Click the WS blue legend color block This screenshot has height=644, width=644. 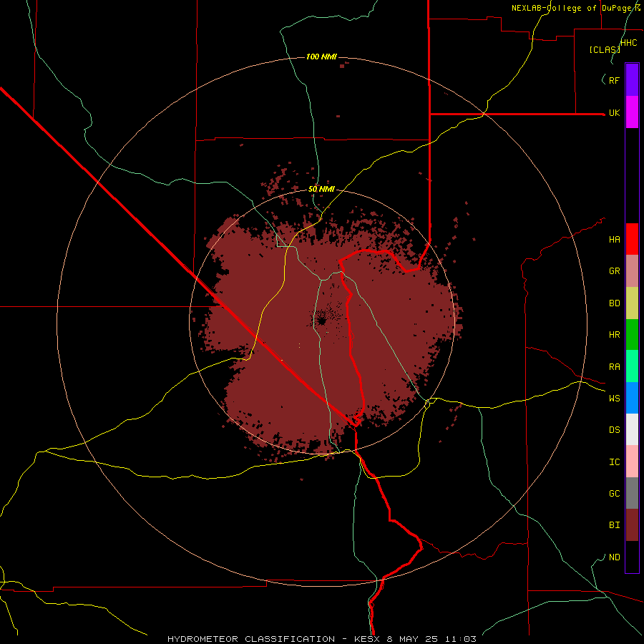tap(632, 398)
